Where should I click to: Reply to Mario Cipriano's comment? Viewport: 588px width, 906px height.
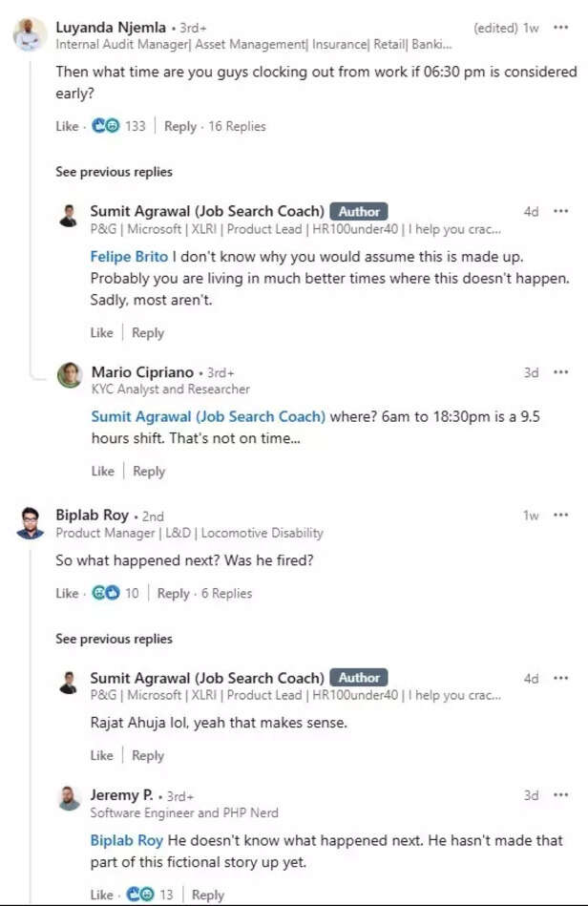(148, 471)
